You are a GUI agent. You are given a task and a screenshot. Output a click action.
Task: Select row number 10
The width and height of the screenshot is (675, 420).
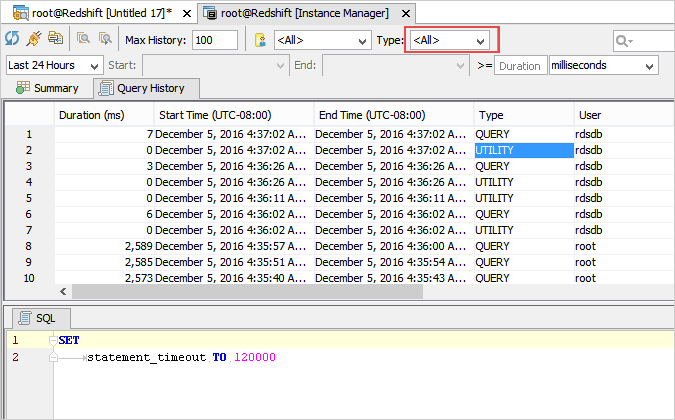[x=29, y=278]
